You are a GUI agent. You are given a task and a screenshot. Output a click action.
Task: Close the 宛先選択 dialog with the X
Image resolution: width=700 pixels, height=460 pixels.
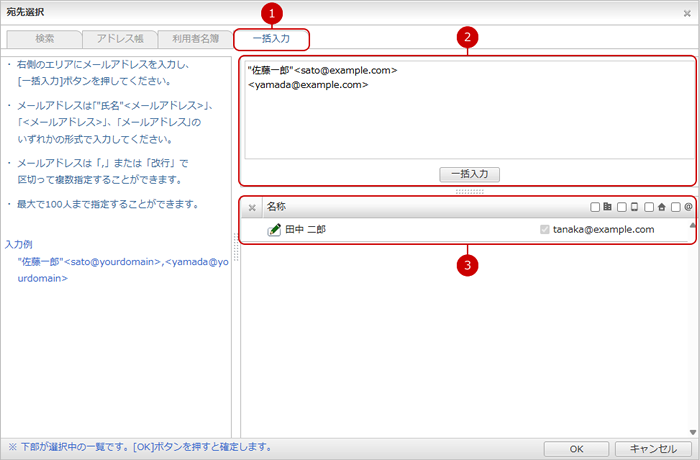686,13
